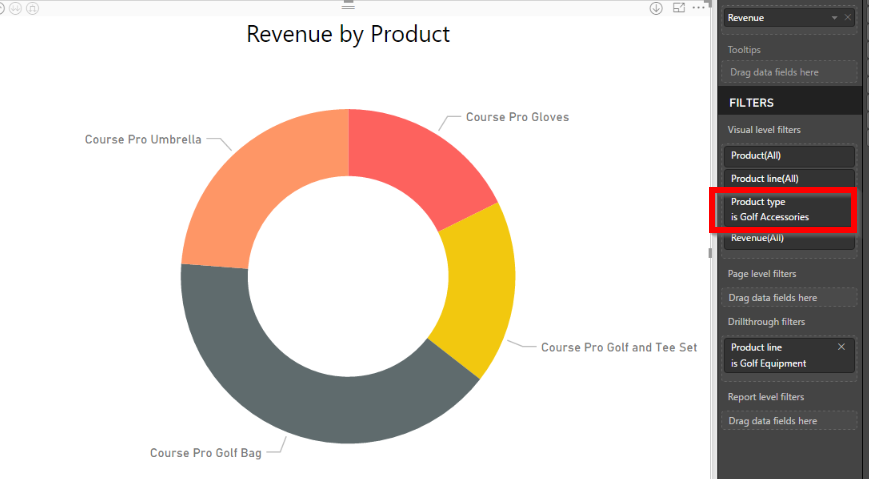This screenshot has width=869, height=479.
Task: Open the visual's More options ellipsis
Action: pos(698,8)
